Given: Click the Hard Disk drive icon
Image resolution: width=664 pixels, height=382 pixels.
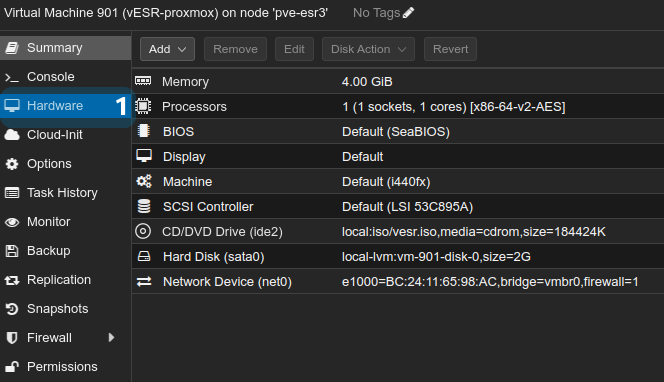Looking at the screenshot, I should point(144,256).
